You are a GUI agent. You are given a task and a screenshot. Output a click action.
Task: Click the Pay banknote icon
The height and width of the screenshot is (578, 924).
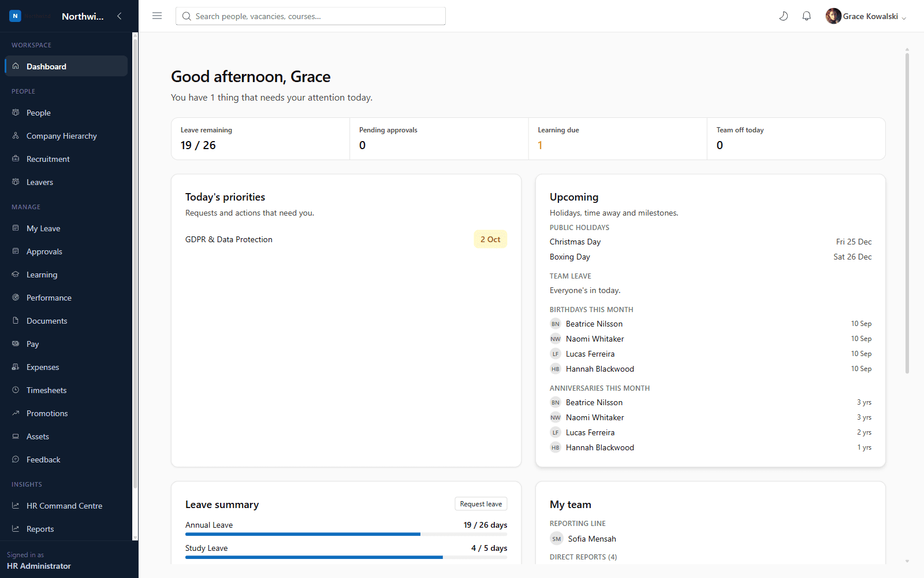[x=16, y=344]
